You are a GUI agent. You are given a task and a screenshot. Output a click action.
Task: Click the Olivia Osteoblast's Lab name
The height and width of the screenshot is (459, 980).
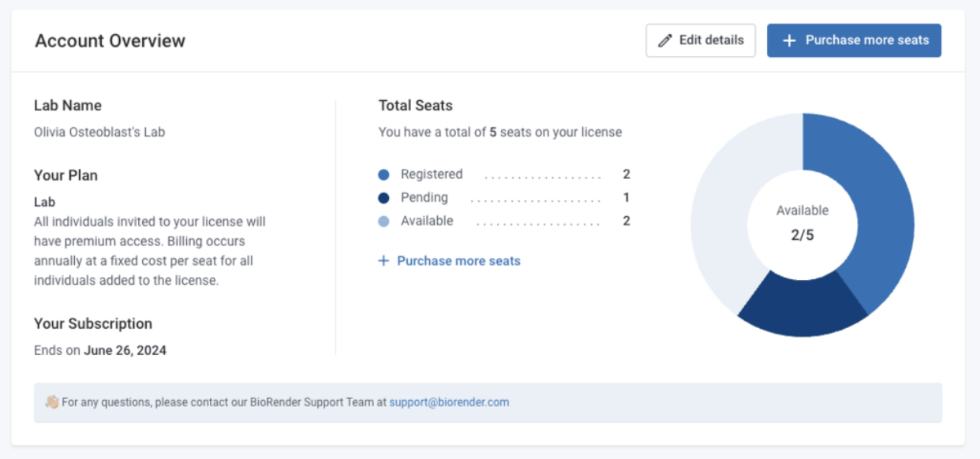(99, 132)
